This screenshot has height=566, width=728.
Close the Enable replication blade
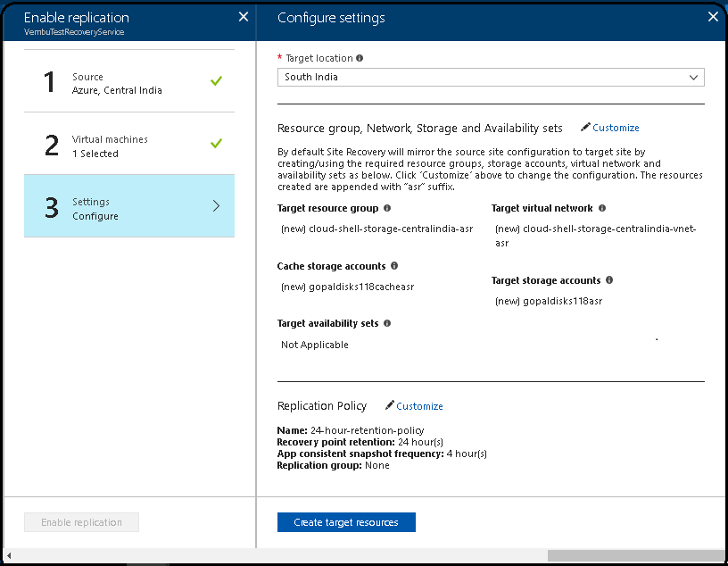tap(244, 17)
